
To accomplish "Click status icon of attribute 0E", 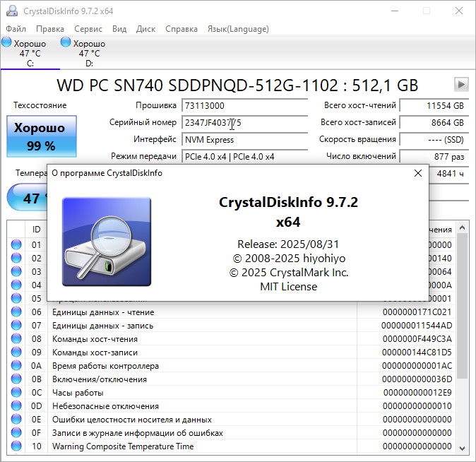I will (x=16, y=419).
